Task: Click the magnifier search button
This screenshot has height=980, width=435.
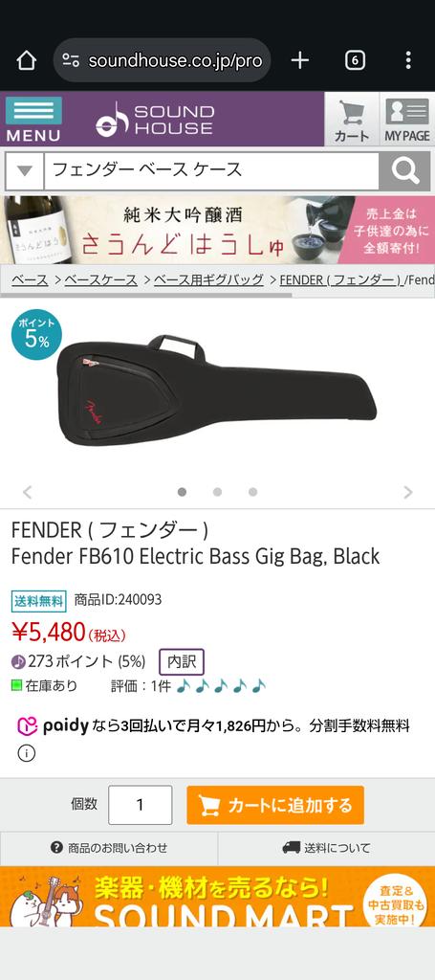Action: click(405, 170)
